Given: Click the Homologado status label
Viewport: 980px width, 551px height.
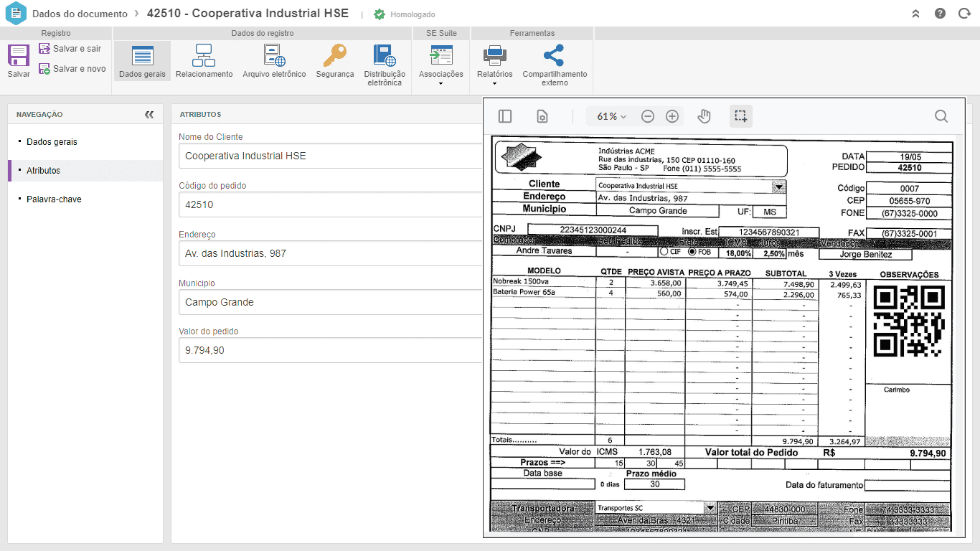Looking at the screenshot, I should point(413,14).
